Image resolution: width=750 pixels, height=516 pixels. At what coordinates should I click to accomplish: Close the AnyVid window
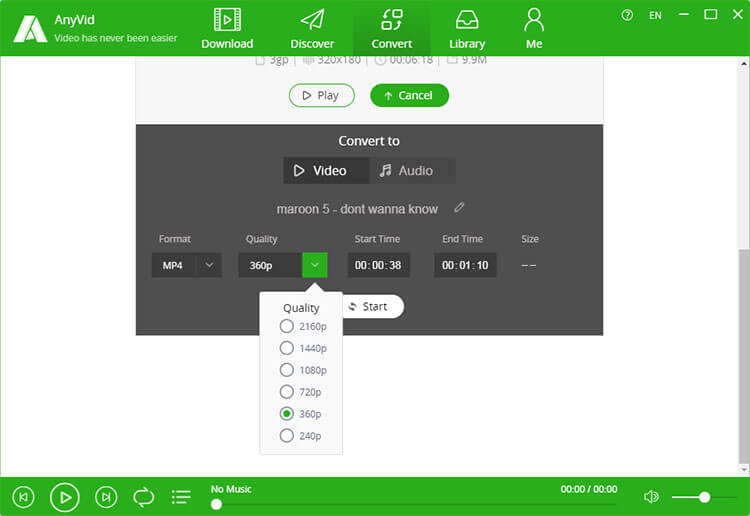(x=738, y=15)
